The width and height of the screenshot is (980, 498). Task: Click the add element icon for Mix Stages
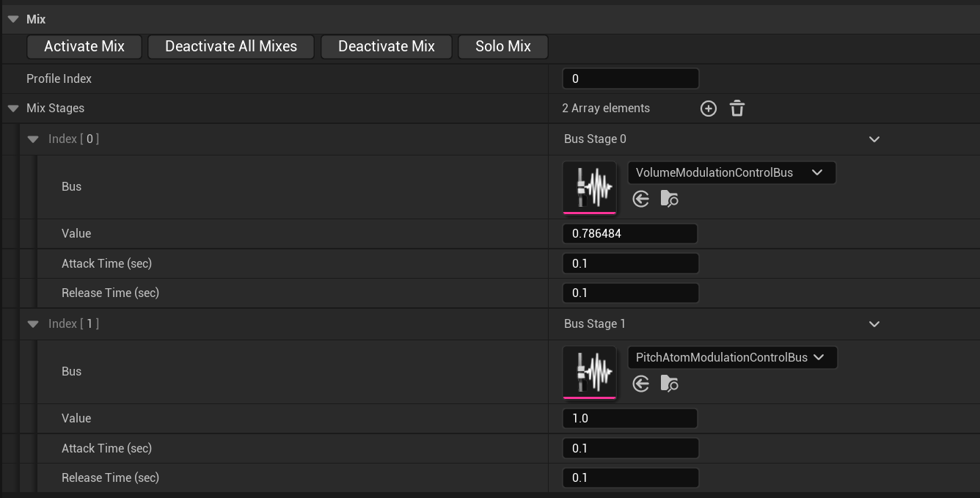[708, 109]
